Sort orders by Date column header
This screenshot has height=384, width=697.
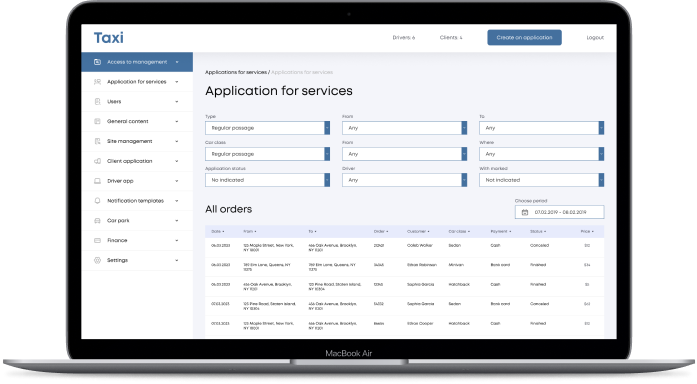[217, 232]
